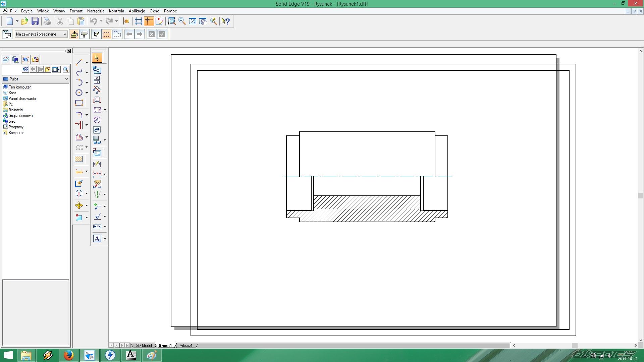Open the Edycja menu
The image size is (644, 362).
point(27,11)
